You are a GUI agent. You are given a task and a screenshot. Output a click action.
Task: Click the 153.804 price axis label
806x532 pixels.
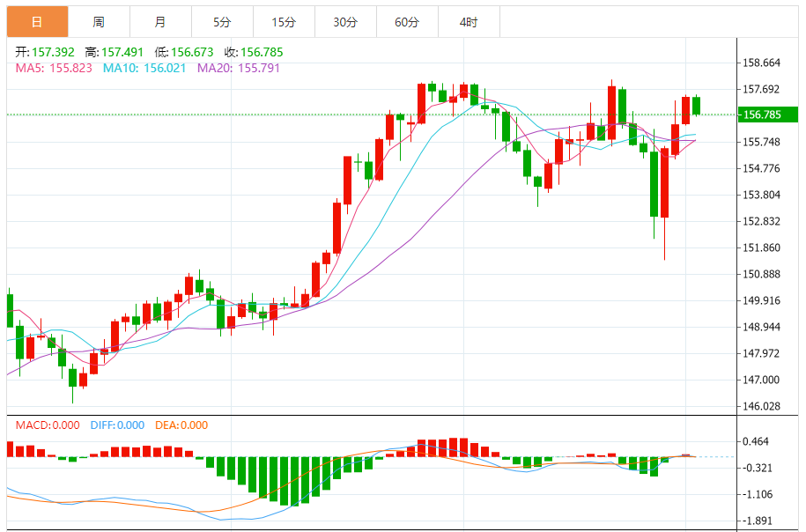point(761,195)
